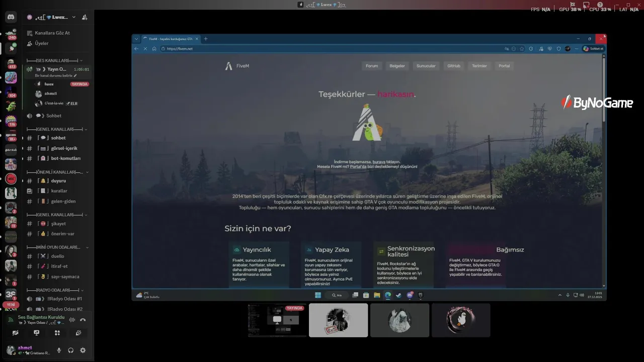The width and height of the screenshot is (644, 362).
Task: Collapse GENEL KANALLAR category above şikayet
Action: 57,215
